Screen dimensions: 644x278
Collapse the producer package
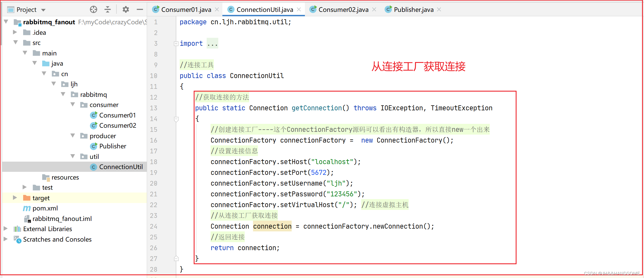pyautogui.click(x=73, y=136)
